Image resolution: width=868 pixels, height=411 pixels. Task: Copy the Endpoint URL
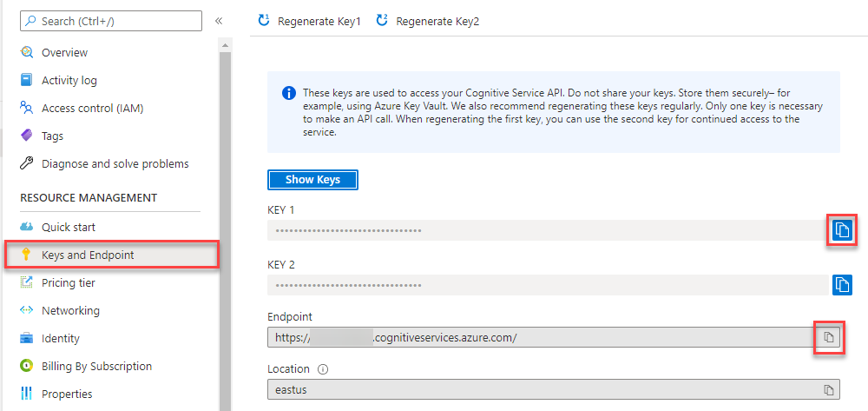(x=829, y=337)
